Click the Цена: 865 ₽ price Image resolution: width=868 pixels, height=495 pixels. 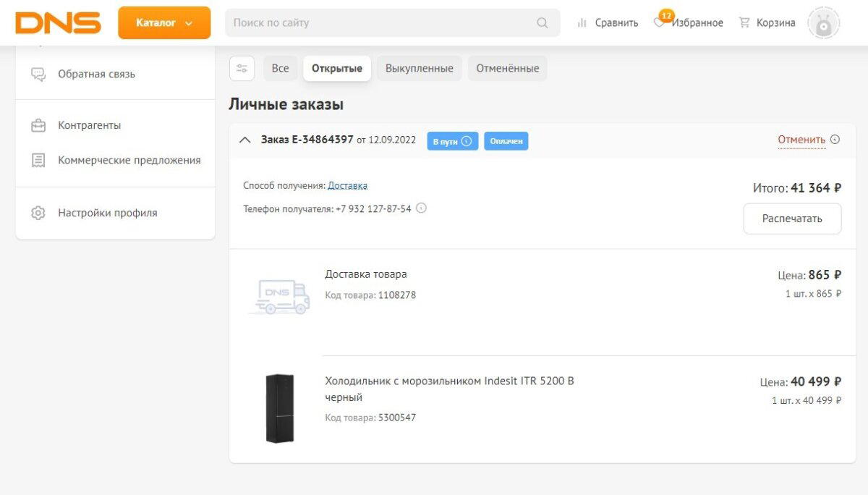(809, 275)
